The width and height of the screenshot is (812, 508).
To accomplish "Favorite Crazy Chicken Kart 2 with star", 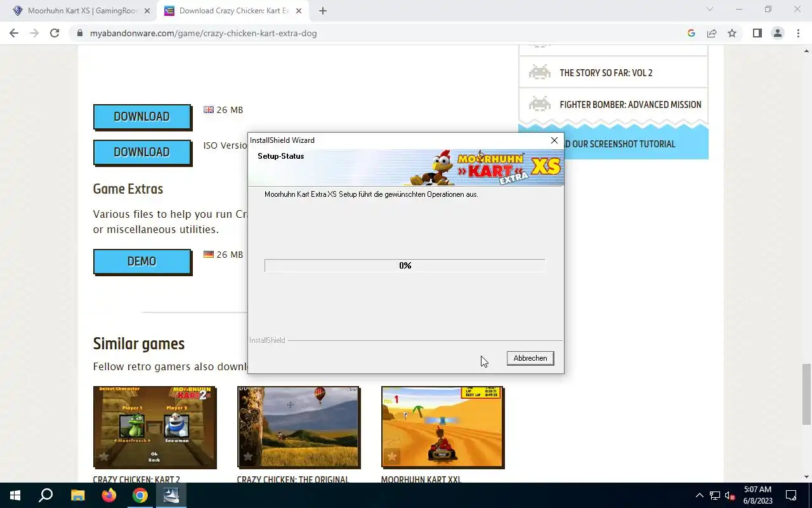I will click(104, 457).
